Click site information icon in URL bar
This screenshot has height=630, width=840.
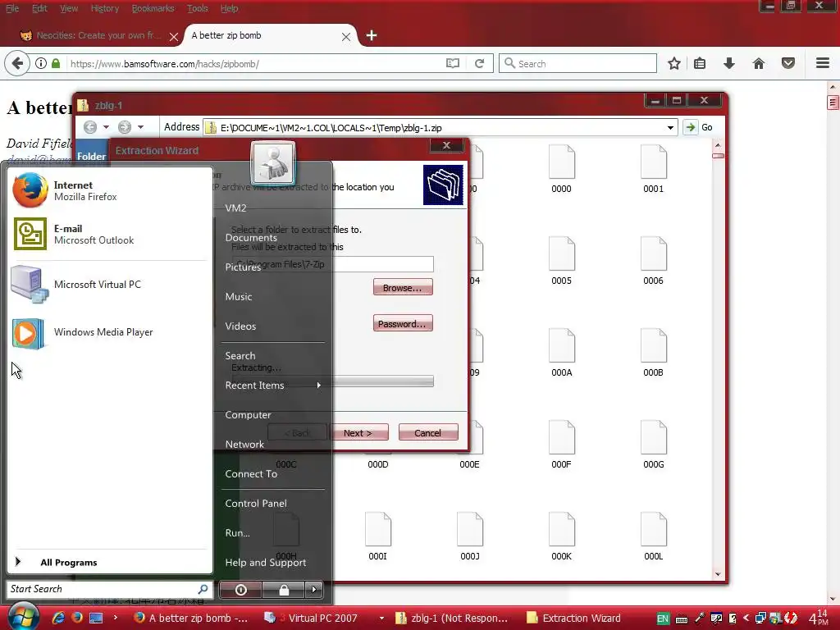pos(41,63)
